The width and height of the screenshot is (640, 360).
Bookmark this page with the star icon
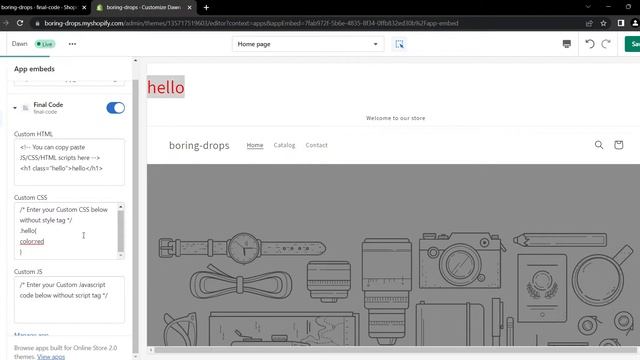(604, 23)
